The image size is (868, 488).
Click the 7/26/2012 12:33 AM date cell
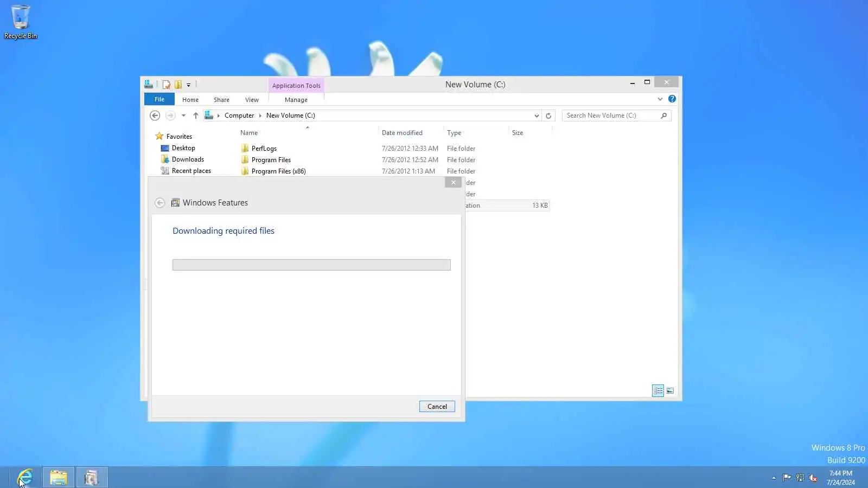(410, 149)
